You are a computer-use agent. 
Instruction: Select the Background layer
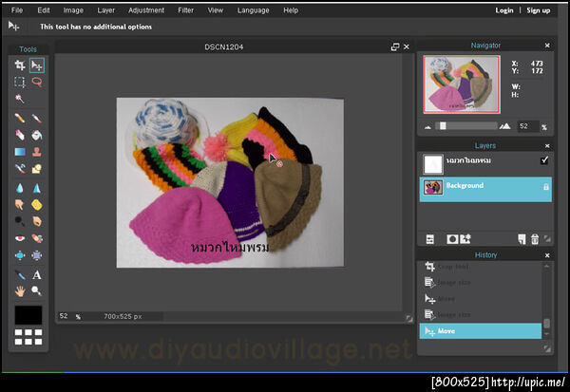[x=485, y=189]
